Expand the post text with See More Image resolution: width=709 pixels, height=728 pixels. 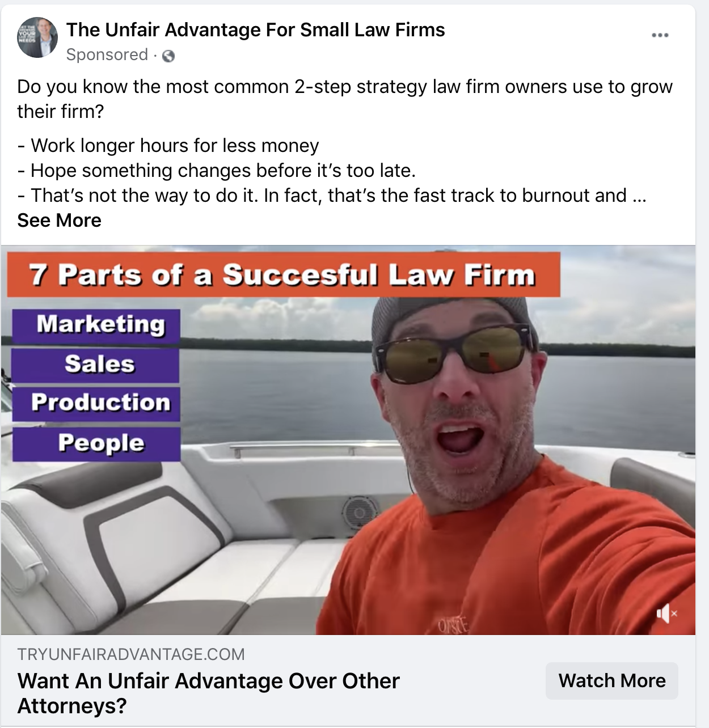(x=59, y=220)
